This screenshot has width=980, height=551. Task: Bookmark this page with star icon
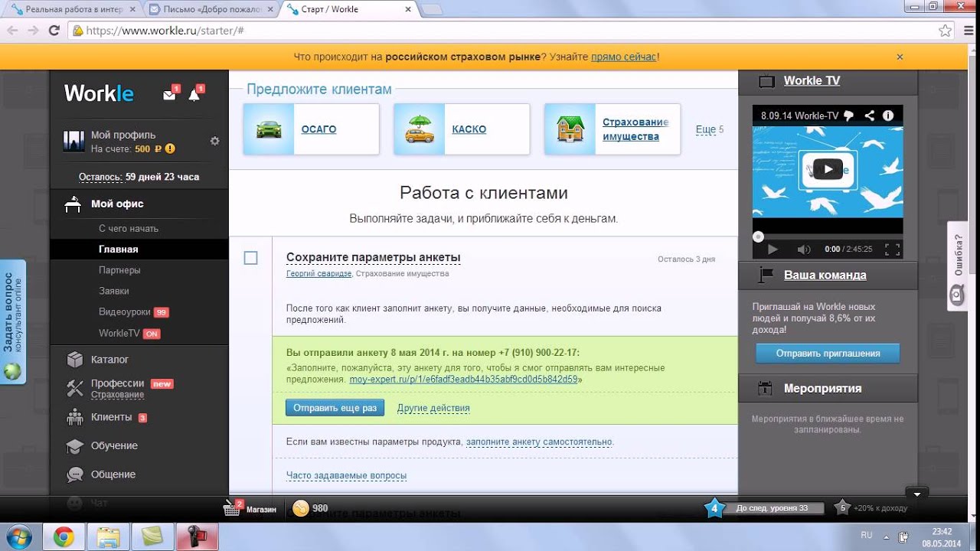point(945,31)
